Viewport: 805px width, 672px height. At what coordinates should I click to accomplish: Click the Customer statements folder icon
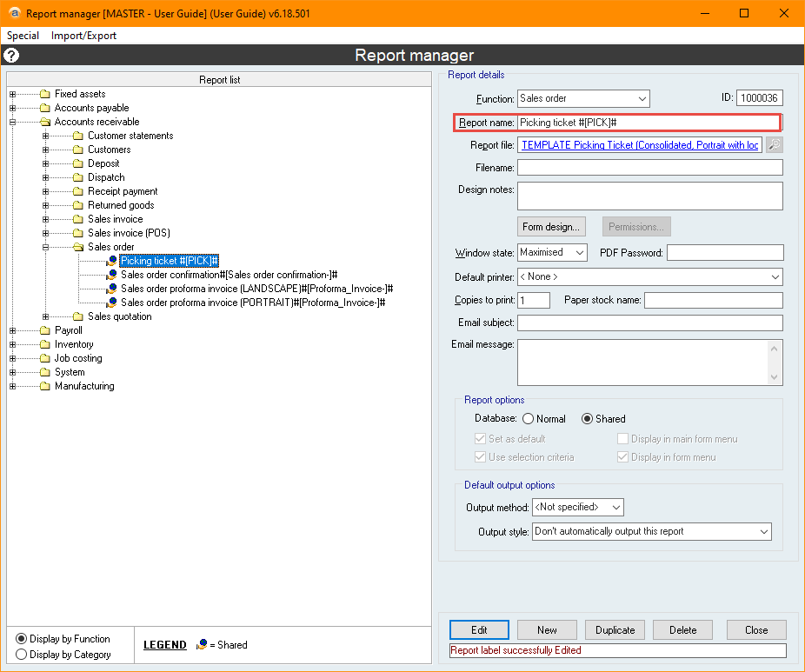(x=78, y=136)
